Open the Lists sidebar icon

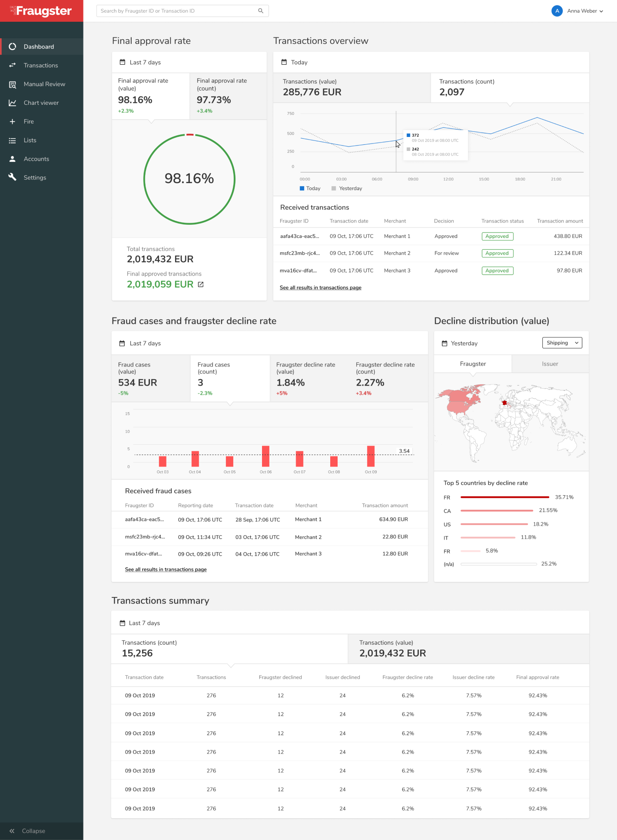13,140
